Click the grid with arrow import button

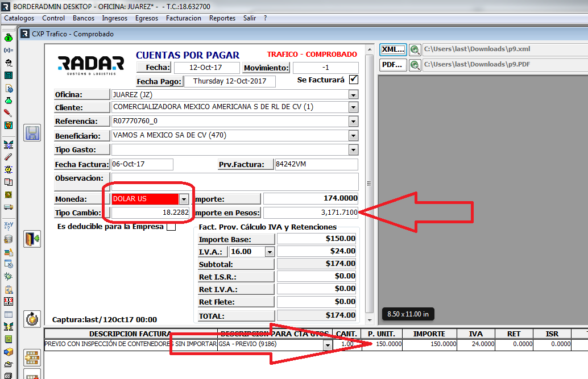pyautogui.click(x=32, y=357)
